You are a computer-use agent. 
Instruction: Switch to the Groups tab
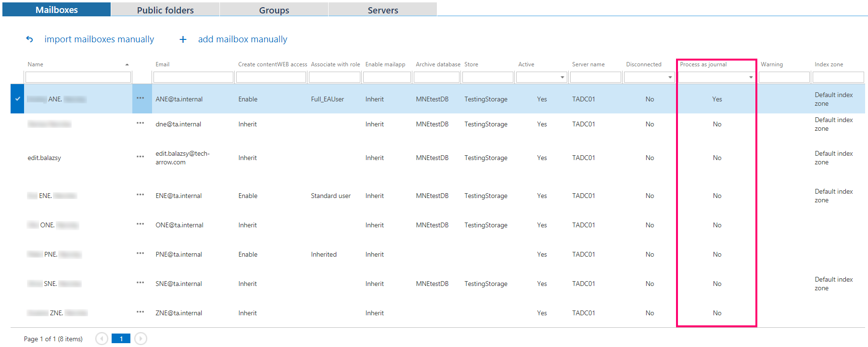pos(274,10)
